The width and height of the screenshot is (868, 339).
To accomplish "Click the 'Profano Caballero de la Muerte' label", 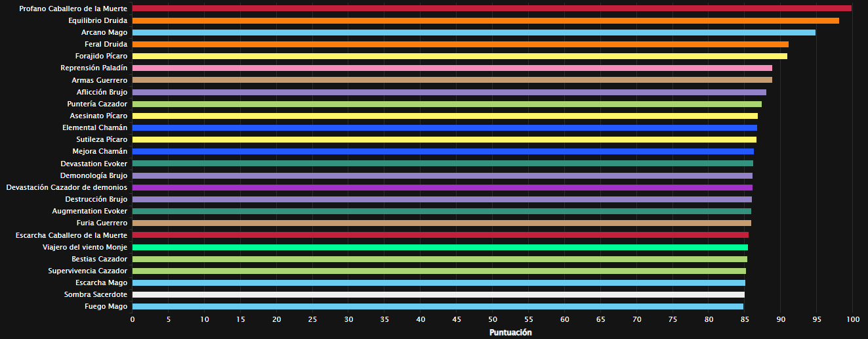I will pos(73,9).
